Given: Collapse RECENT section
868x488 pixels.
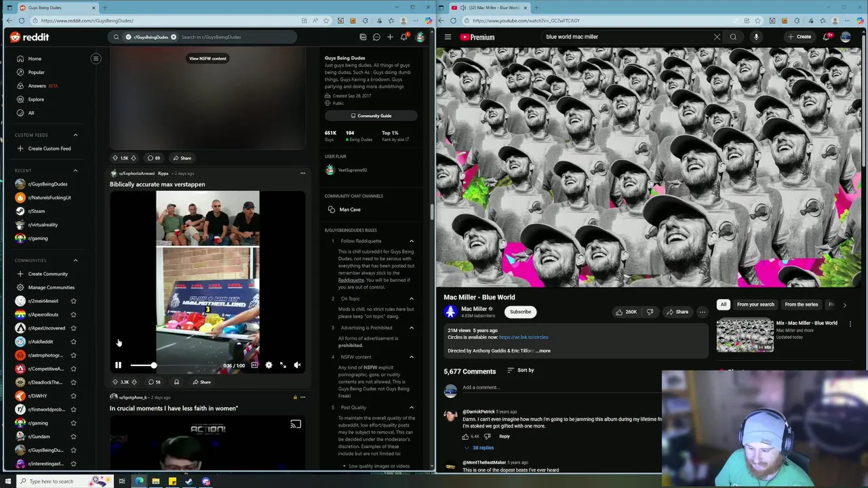Looking at the screenshot, I should click(75, 171).
